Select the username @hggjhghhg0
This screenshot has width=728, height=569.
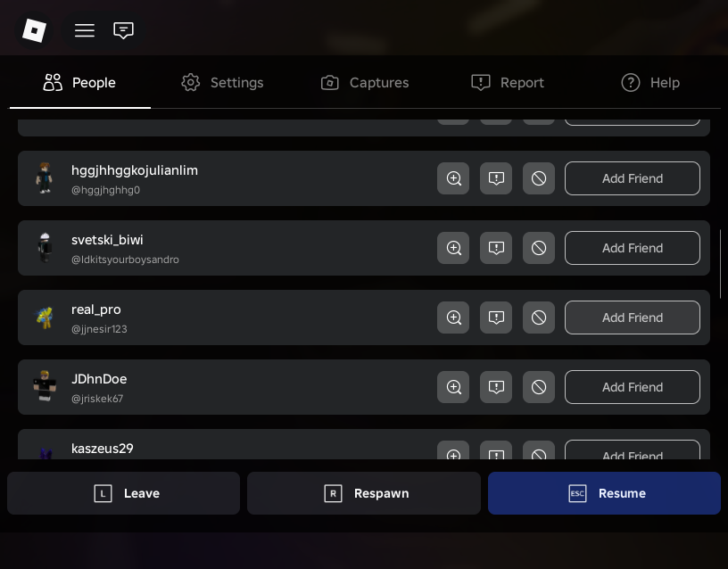105,190
